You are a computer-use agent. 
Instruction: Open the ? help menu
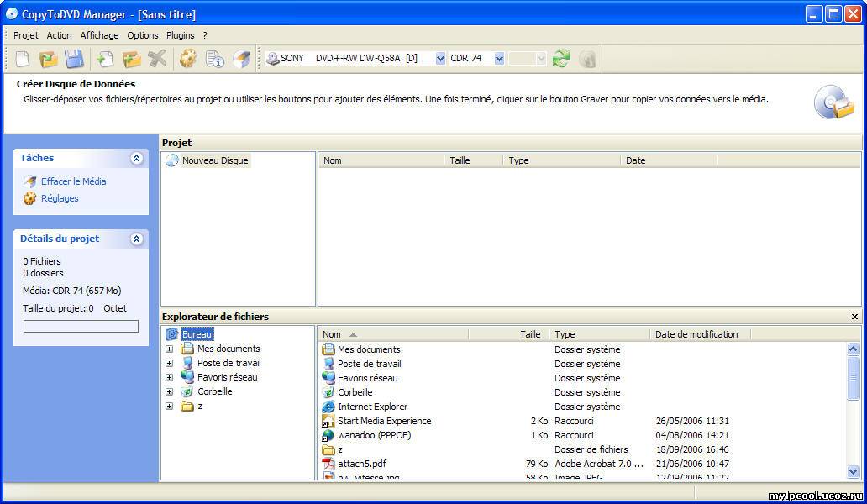point(205,35)
